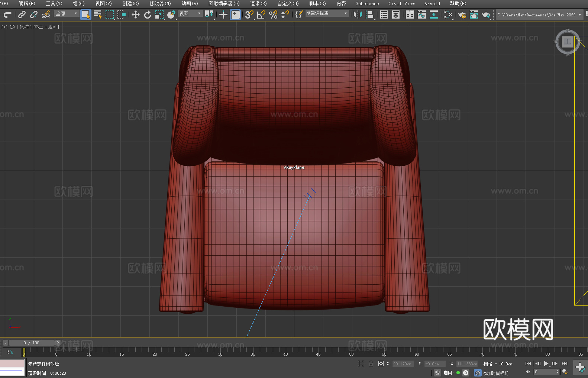588x378 pixels.
Task: Select the Select and Link tool
Action: coord(22,14)
